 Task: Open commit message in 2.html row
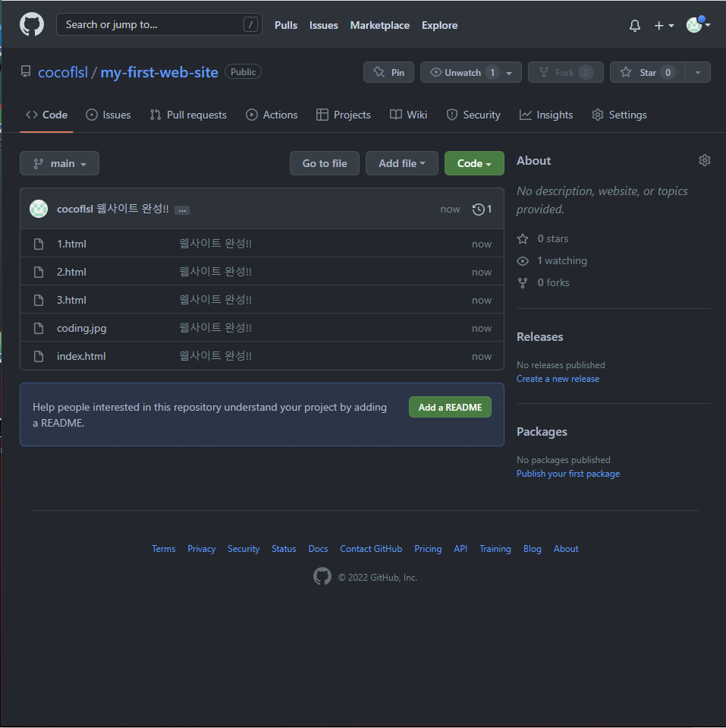[x=215, y=272]
